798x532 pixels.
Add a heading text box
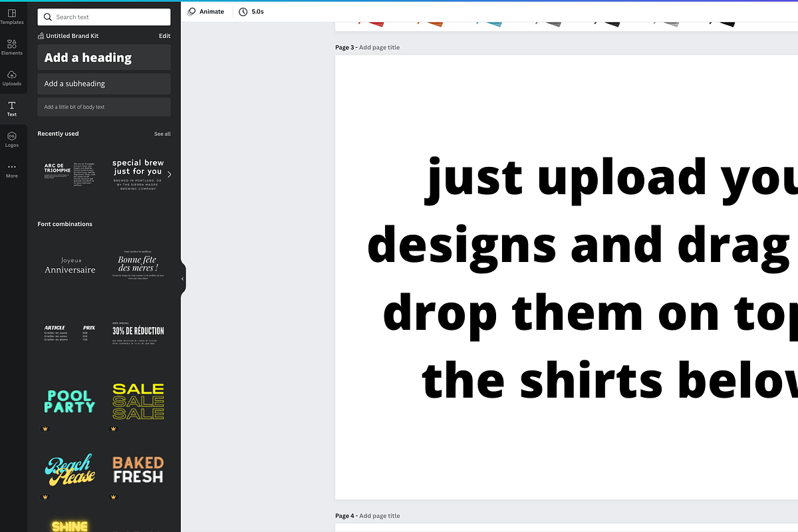click(x=104, y=57)
